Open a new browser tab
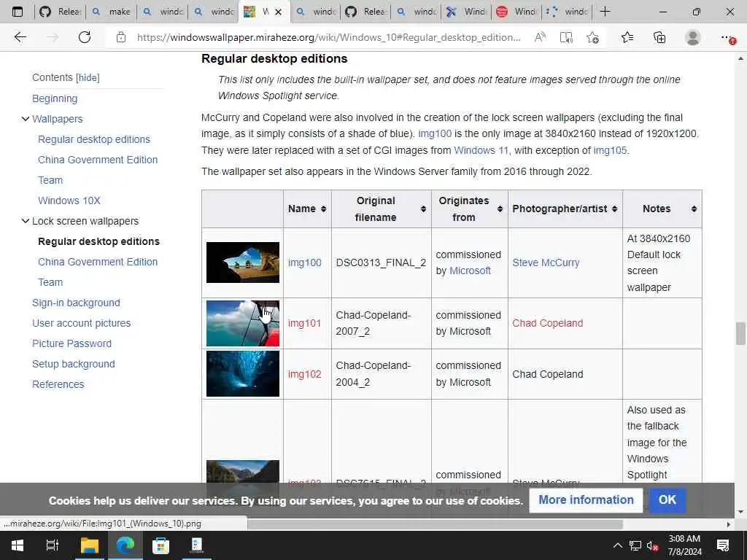747x560 pixels. coord(605,12)
